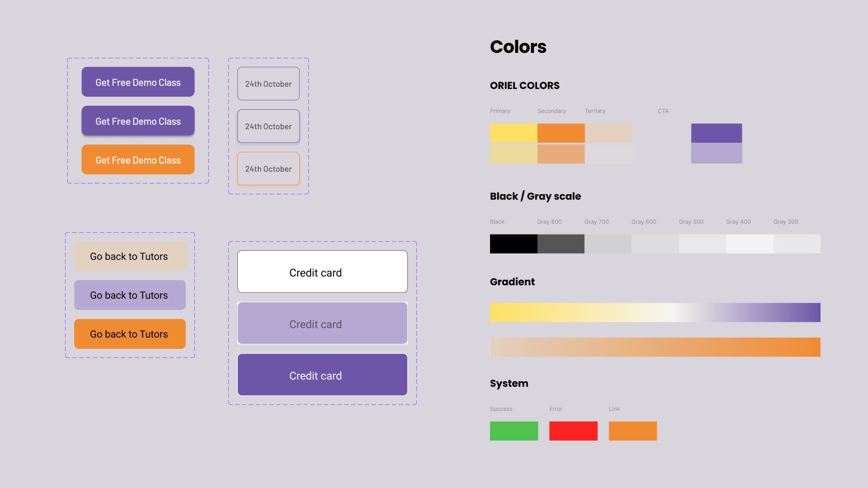Click the lavender Go back to Tutors button
Viewport: 868px width, 488px height.
click(x=130, y=295)
